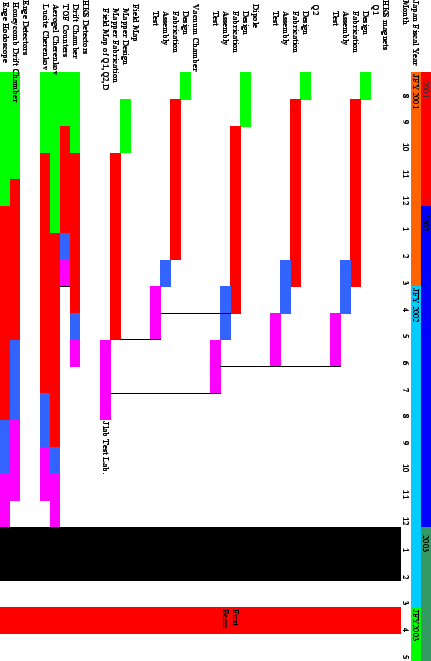Select the "Field Map" group label
The height and width of the screenshot is (661, 431).
point(135,22)
